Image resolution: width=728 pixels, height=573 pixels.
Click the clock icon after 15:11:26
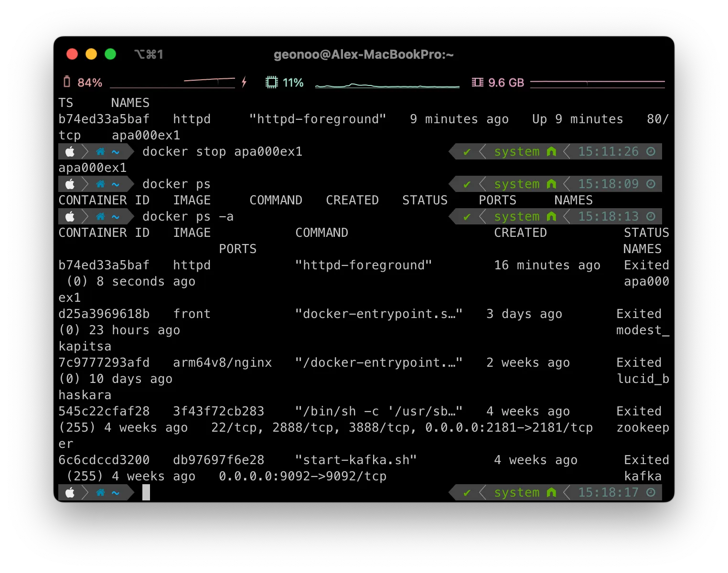click(x=651, y=152)
